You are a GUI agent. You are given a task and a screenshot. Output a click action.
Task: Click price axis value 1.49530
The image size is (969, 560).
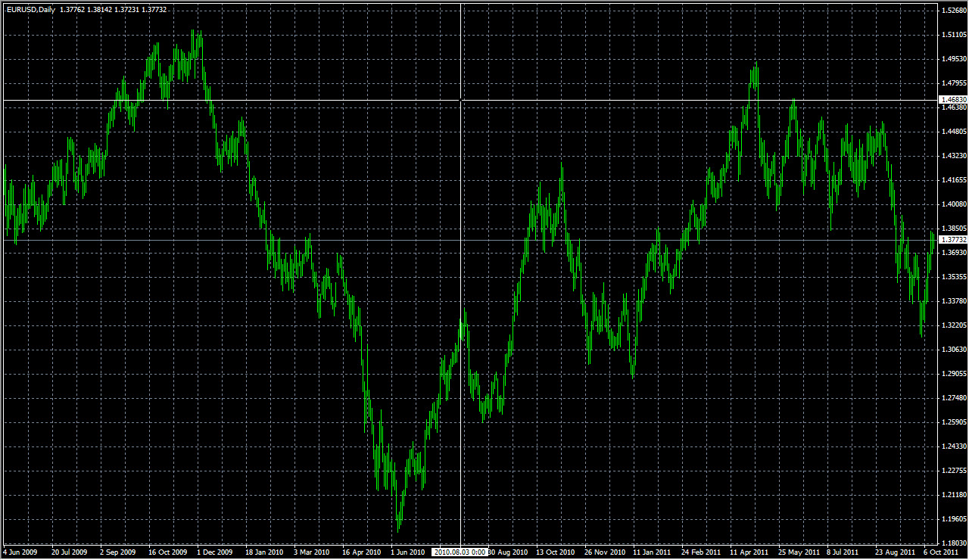[x=954, y=59]
